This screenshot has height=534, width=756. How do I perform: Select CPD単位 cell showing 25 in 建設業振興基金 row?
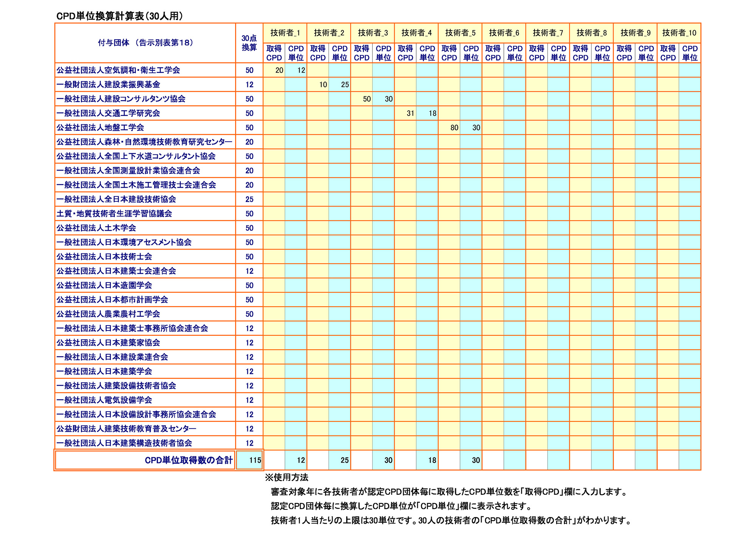340,85
